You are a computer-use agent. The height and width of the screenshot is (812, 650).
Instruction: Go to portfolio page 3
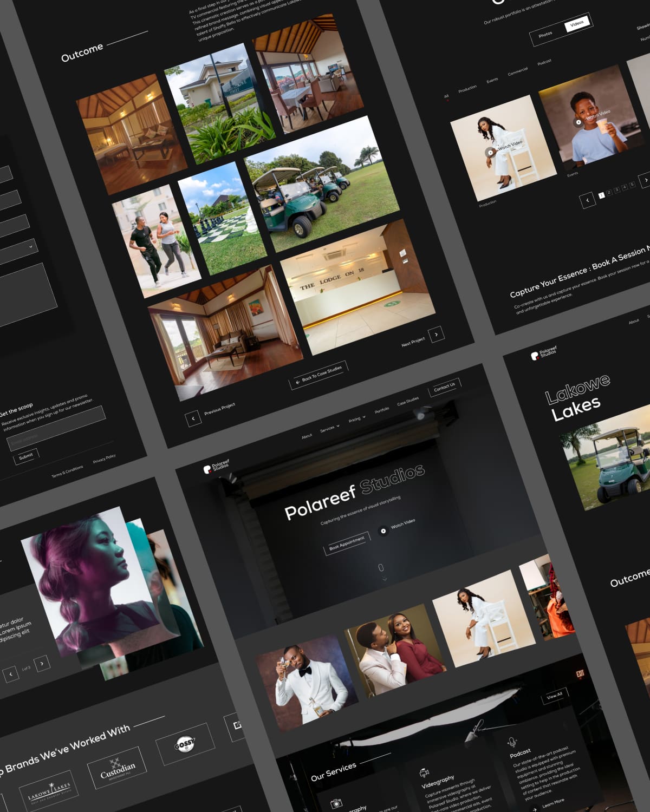pos(616,190)
